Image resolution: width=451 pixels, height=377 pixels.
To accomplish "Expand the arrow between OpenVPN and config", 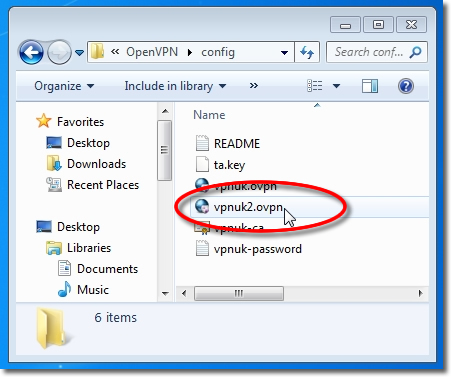I will click(x=190, y=52).
